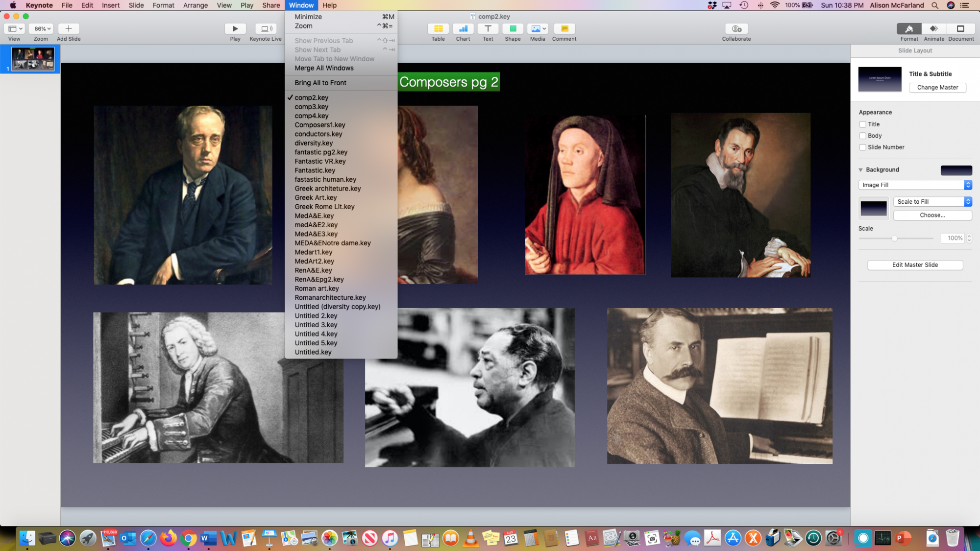Image resolution: width=980 pixels, height=551 pixels.
Task: Open the Arrange menu
Action: point(195,5)
